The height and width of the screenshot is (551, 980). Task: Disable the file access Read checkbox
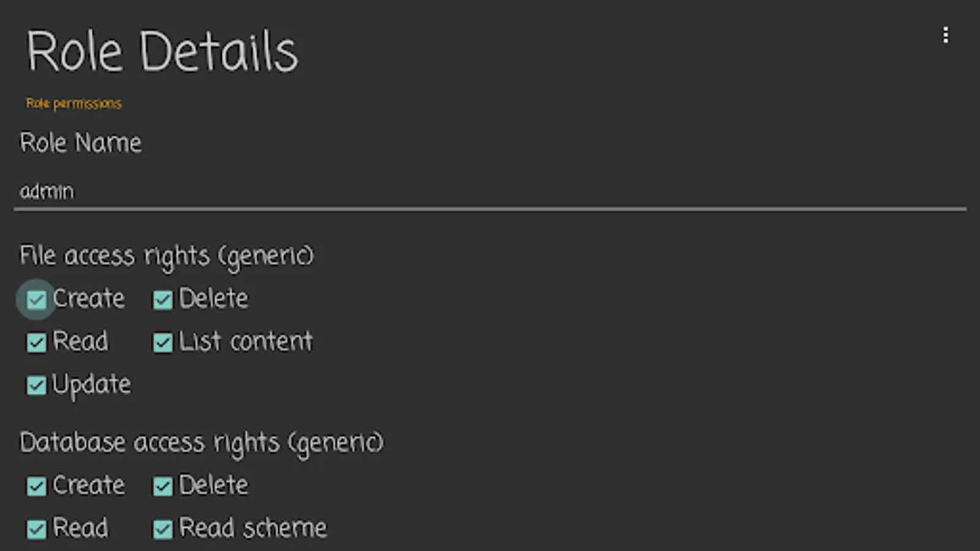click(x=36, y=342)
